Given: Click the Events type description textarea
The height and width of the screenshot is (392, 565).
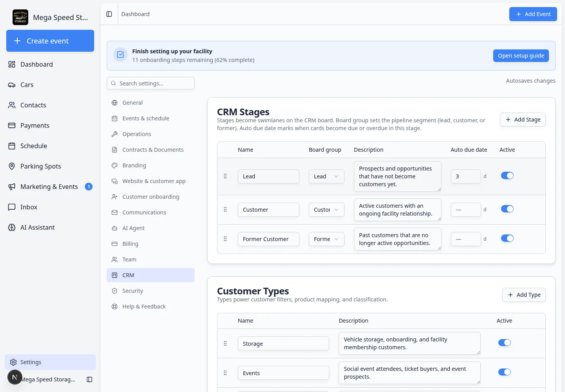Looking at the screenshot, I should pos(410,373).
